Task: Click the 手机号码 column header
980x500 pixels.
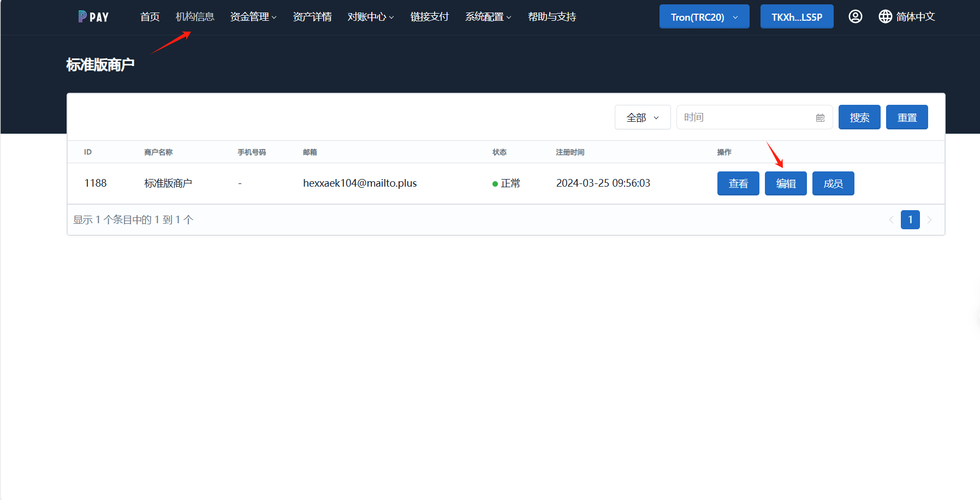Action: point(252,152)
